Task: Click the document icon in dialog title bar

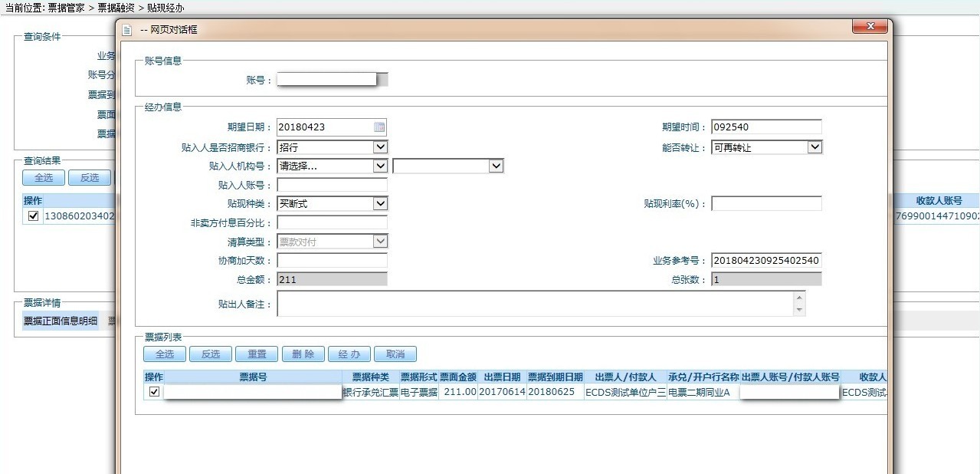Action: [x=128, y=29]
